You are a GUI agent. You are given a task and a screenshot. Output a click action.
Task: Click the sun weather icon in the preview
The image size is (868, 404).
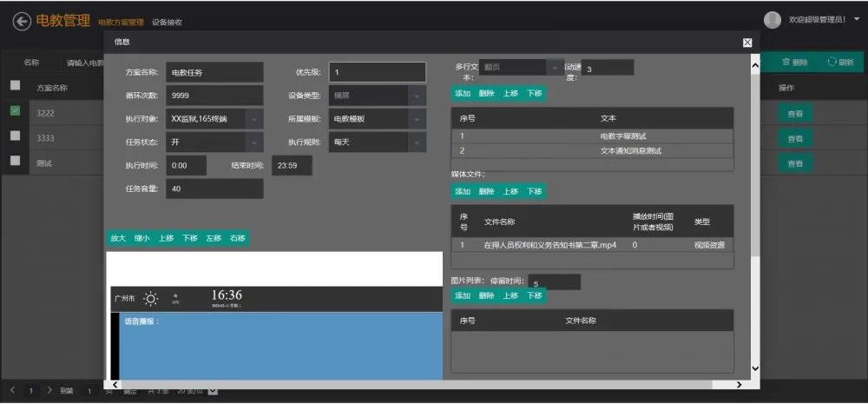click(151, 300)
